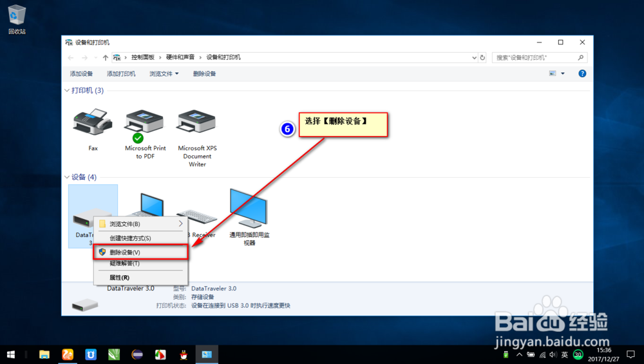Click 删除设备 in the toolbar
The image size is (644, 364).
coord(205,73)
